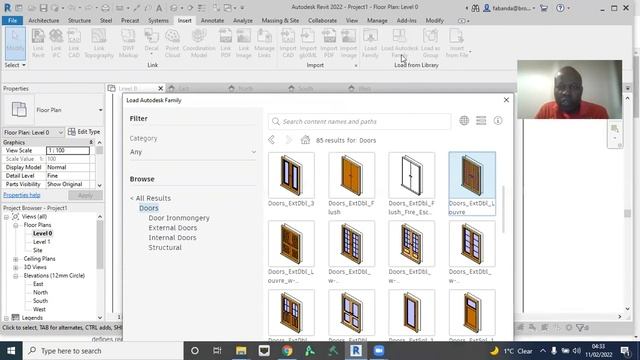Viewport: 640px width, 360px height.
Task: Click the Import CAD icon
Action: (x=288, y=43)
